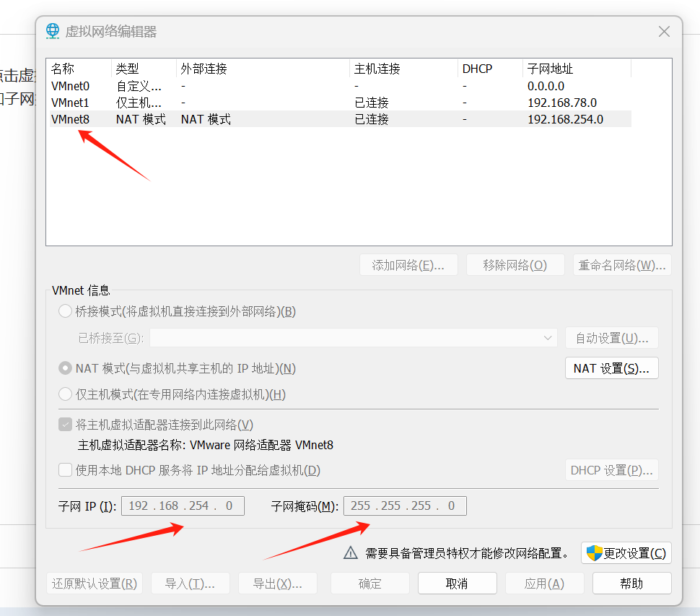Screen dimensions: 700x616
Task: Click subnet address 192.168.254.0 cell
Action: [x=565, y=119]
